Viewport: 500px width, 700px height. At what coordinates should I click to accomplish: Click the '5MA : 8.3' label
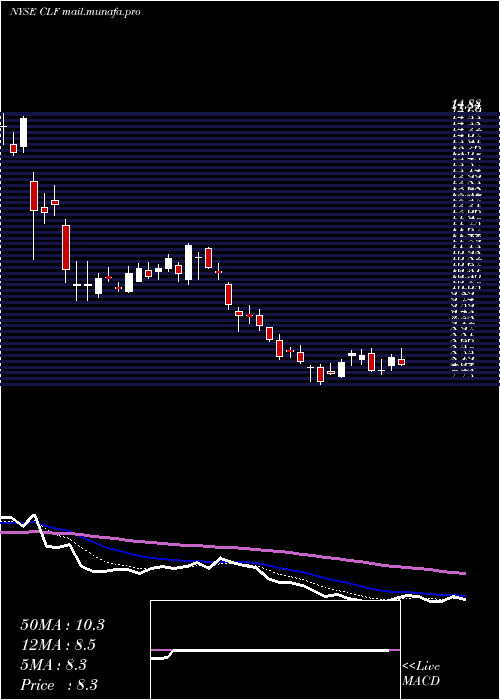tap(54, 665)
